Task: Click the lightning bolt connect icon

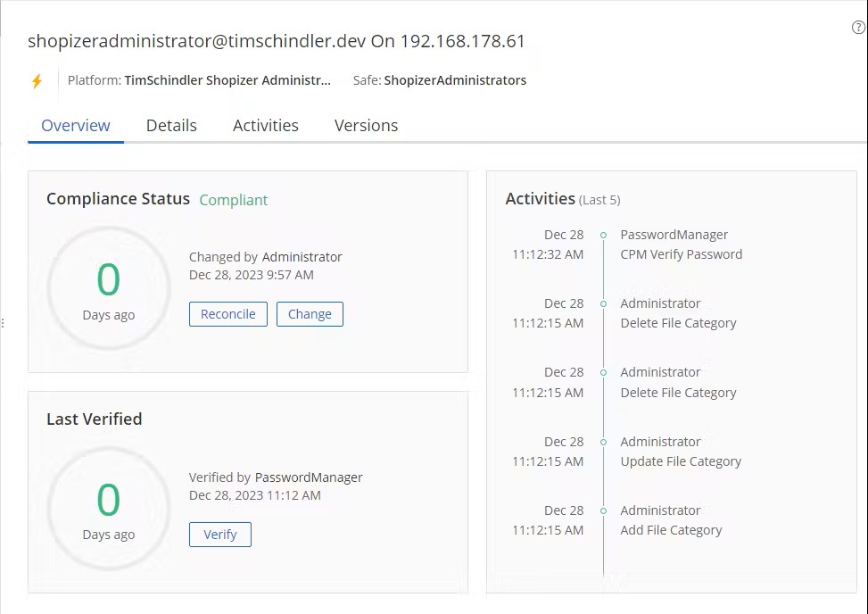Action: point(37,80)
